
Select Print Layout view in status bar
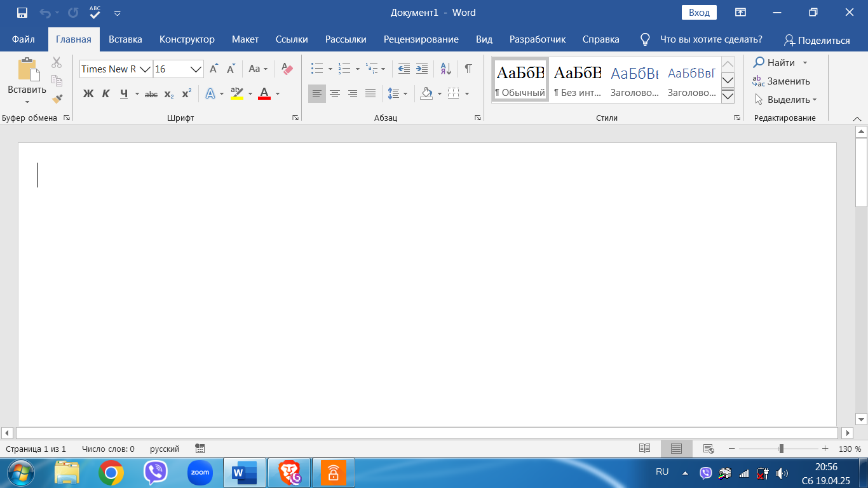tap(677, 449)
